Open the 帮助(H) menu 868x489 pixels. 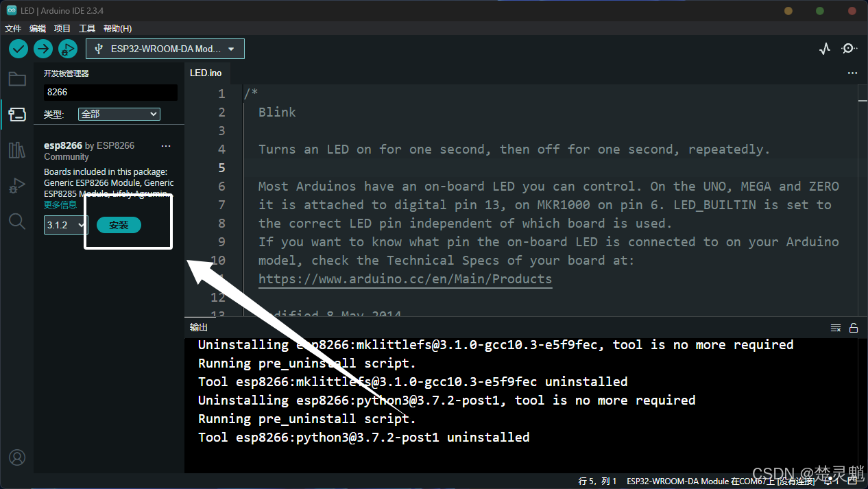[x=117, y=29]
